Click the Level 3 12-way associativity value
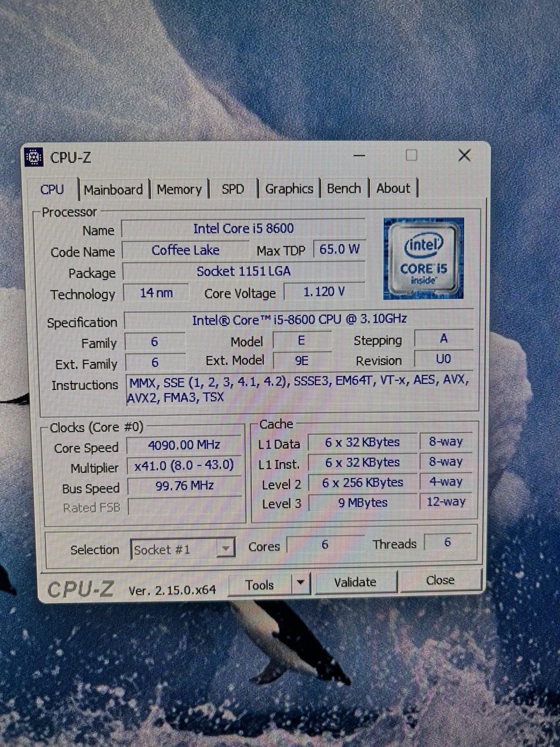This screenshot has height=747, width=560. 446,502
